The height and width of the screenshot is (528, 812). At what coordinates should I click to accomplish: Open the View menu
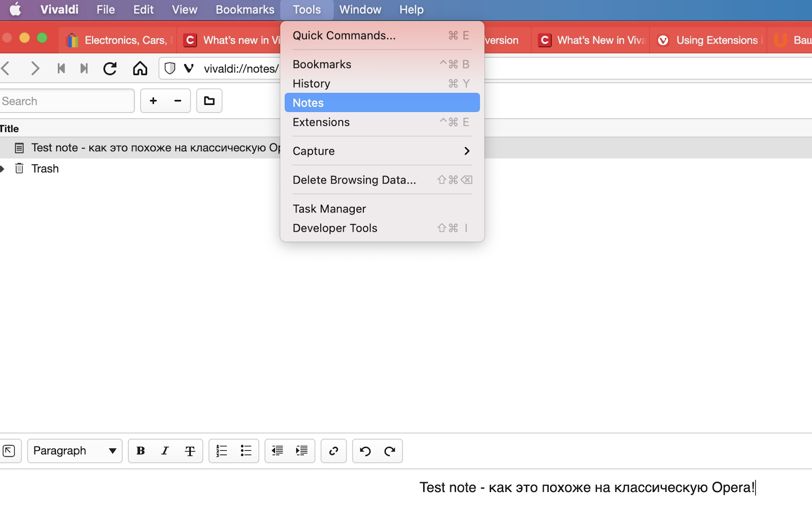point(184,10)
